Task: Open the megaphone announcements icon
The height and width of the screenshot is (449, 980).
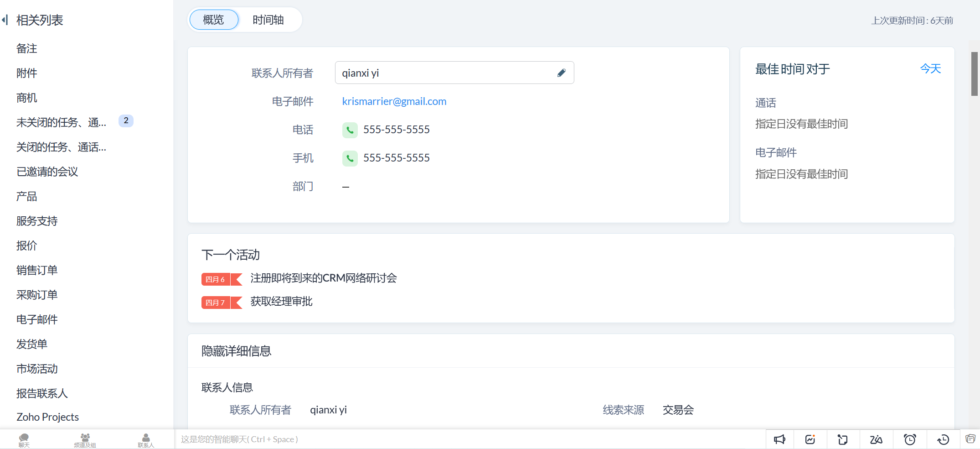Action: 779,439
